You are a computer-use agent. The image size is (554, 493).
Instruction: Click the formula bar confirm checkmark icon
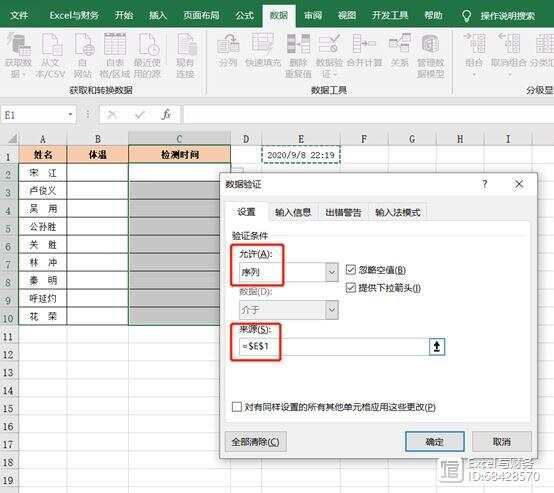[140, 115]
